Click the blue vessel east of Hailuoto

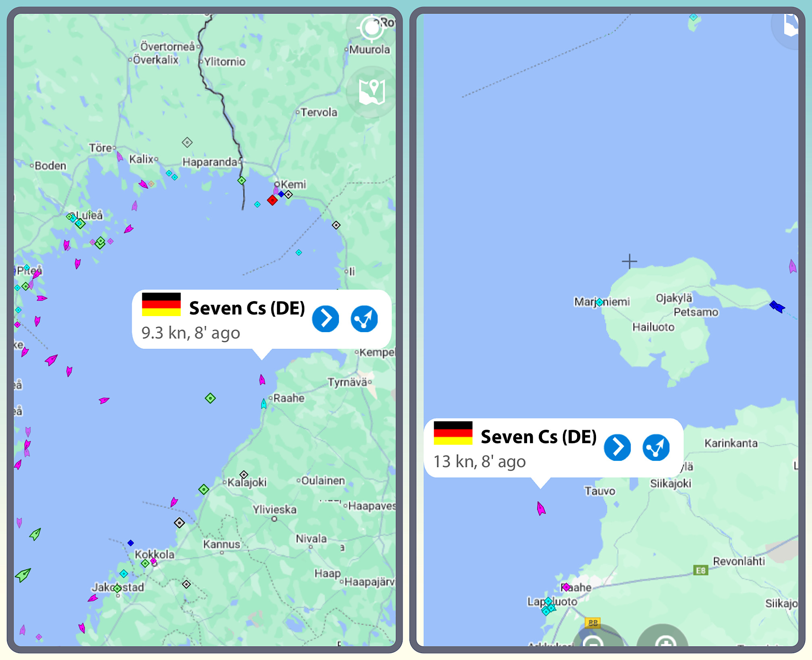(x=777, y=306)
